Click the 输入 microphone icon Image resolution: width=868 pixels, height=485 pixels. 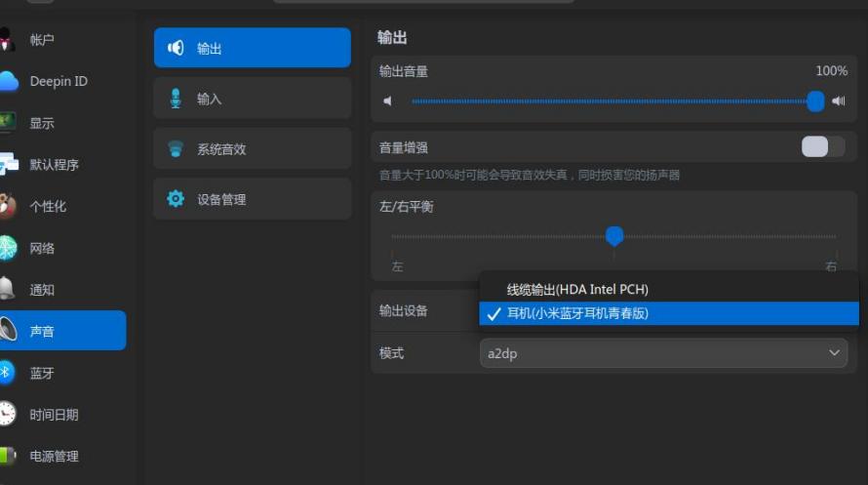coord(176,99)
